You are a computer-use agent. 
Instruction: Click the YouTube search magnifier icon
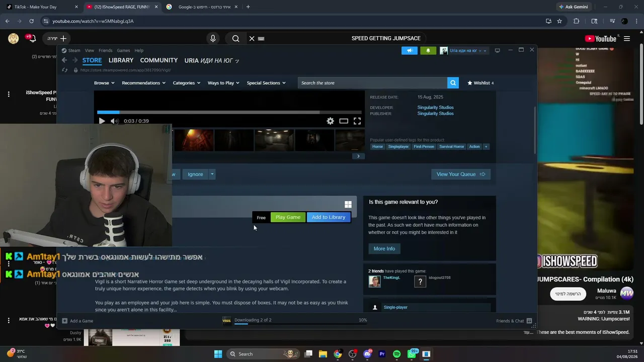(235, 39)
